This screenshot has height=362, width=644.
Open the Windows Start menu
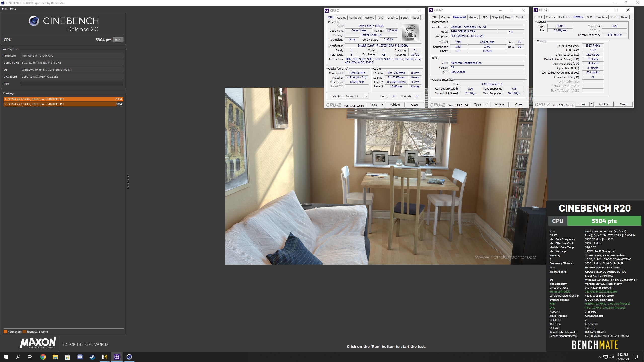(6, 357)
